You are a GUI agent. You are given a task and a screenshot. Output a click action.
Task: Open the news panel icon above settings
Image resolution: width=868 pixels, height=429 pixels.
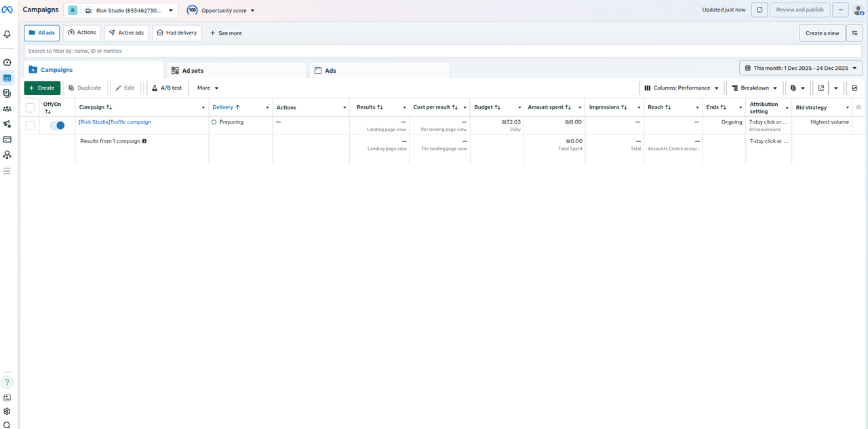point(7,398)
